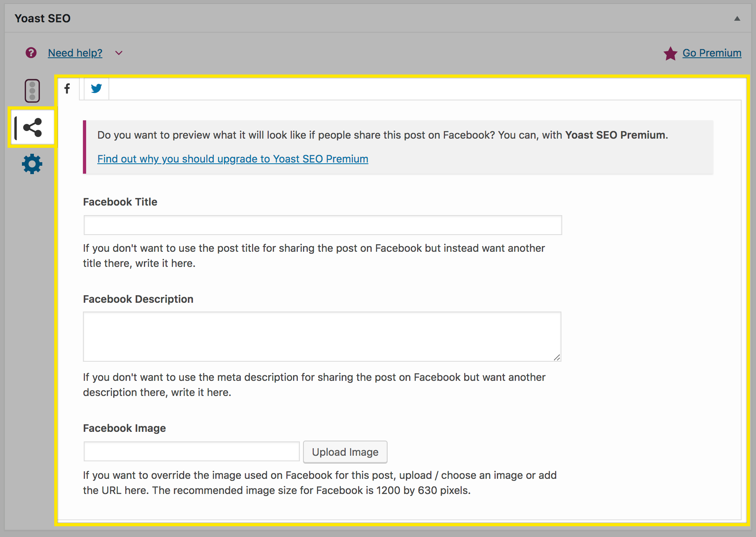Open the content optimization traffic light tab

tap(32, 91)
